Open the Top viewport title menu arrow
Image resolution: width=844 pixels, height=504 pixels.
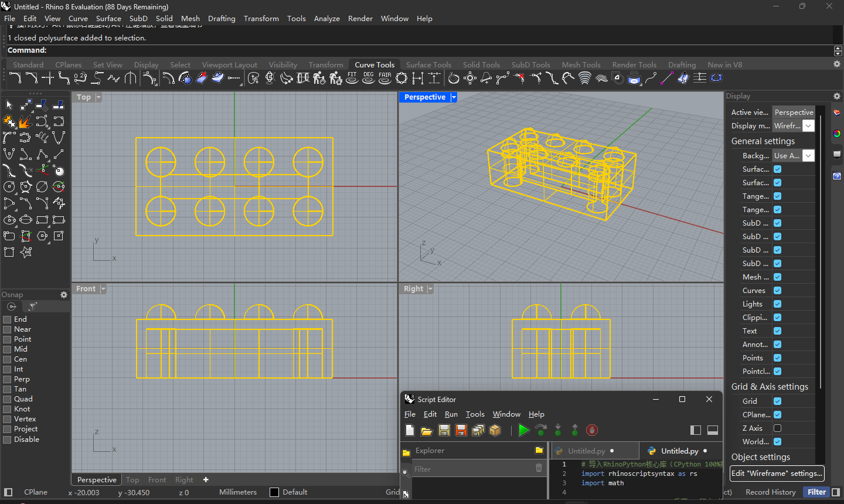(x=98, y=97)
